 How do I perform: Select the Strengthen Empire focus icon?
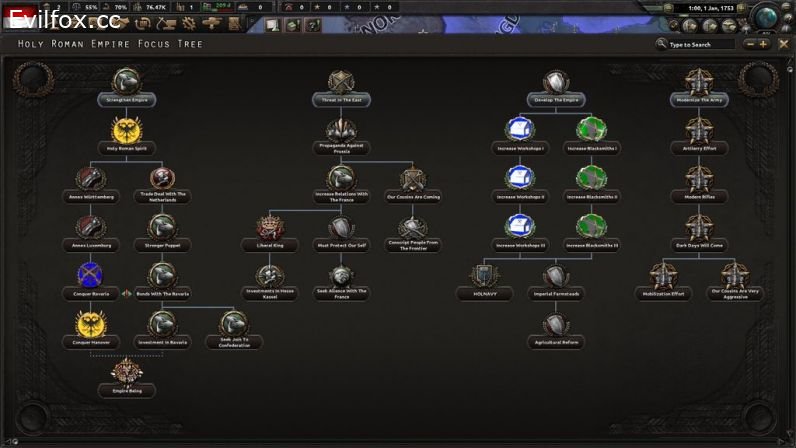(x=127, y=81)
